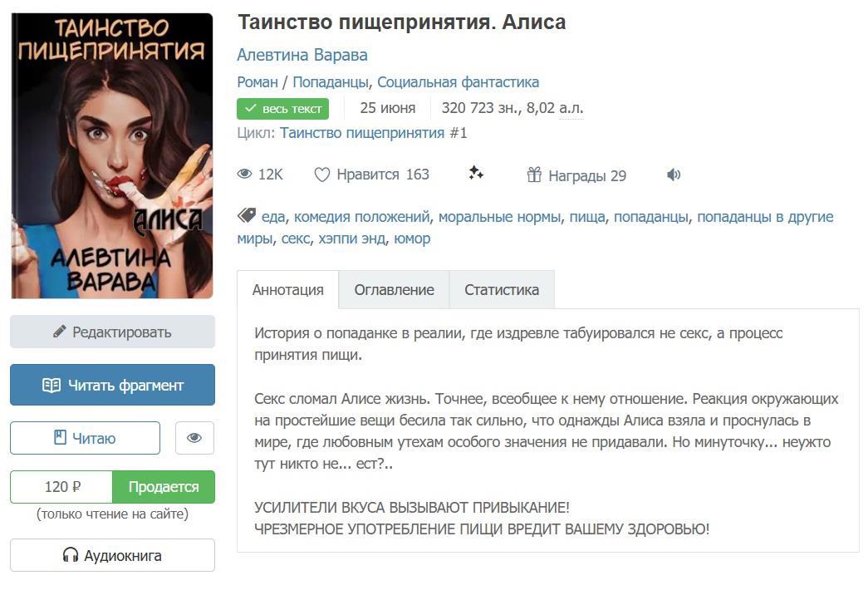
Task: Switch to the Статистика tab
Action: [502, 290]
